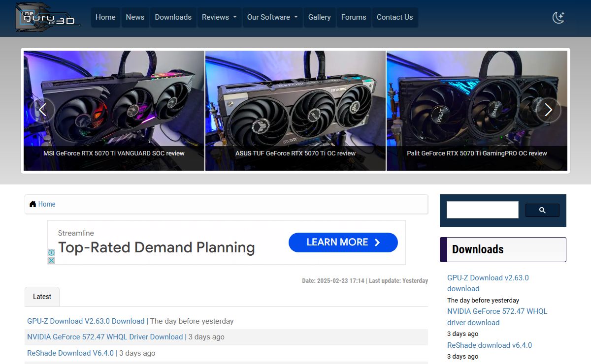Click the breadcrumb home icon
Image resolution: width=591 pixels, height=364 pixels.
click(x=33, y=204)
